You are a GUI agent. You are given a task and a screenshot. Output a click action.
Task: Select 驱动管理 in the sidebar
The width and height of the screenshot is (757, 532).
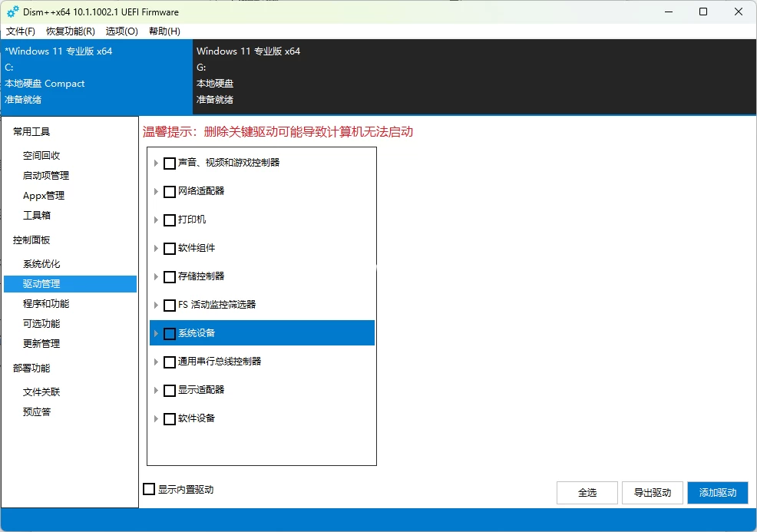[71, 284]
